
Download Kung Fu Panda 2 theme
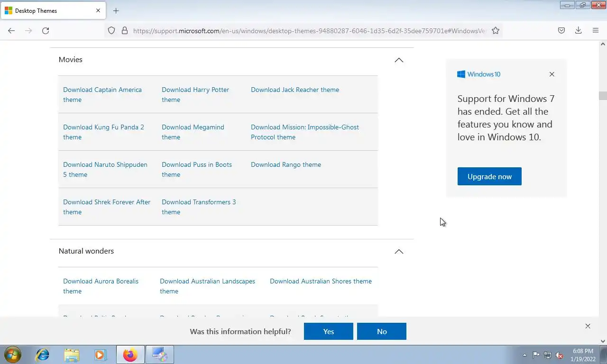click(x=103, y=132)
